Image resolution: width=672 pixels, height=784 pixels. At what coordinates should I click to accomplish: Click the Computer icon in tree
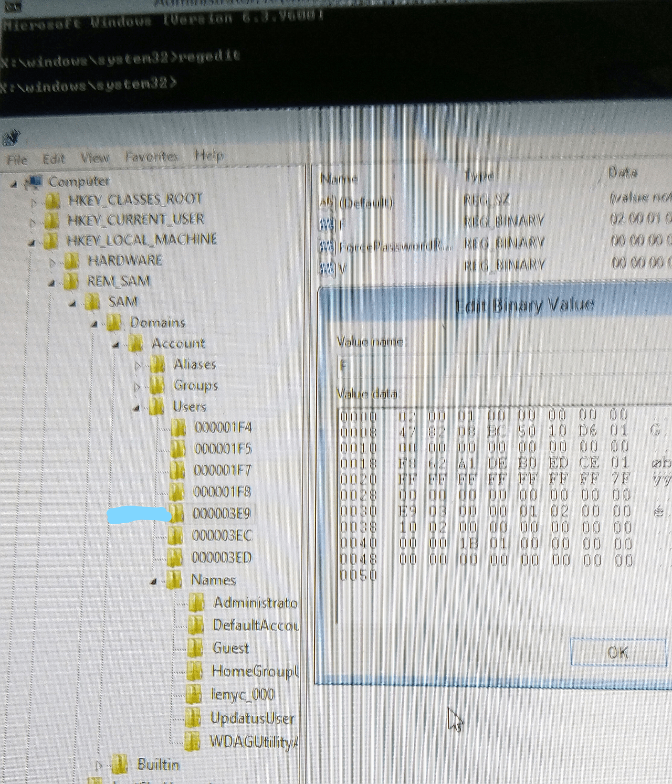pos(34,182)
